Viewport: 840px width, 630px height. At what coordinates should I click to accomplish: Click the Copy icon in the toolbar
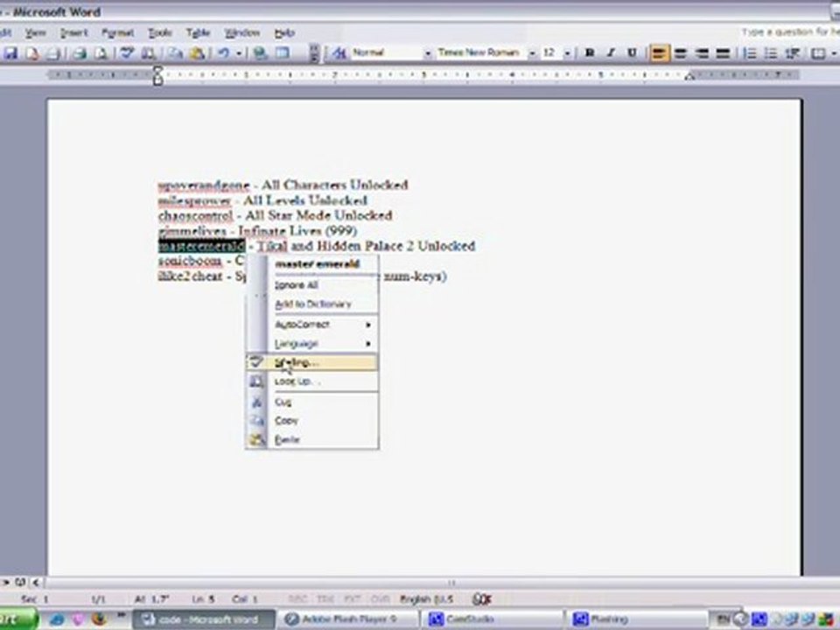tap(175, 53)
